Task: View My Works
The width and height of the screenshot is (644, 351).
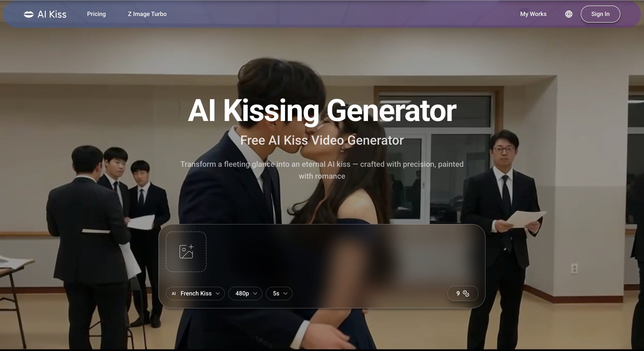Action: (x=533, y=14)
